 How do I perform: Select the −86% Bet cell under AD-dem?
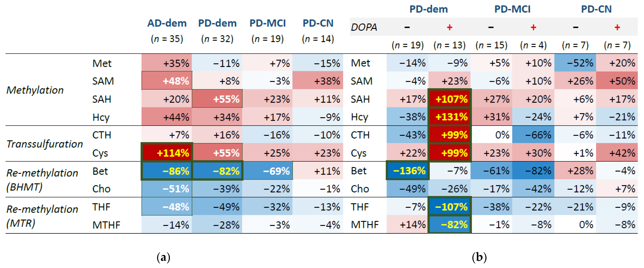click(x=167, y=171)
